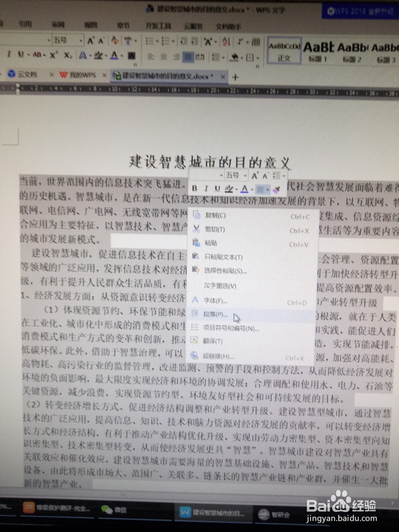Screen dimensions: 399x532
Task: Toggle bold on the mini toolbar
Action: [x=194, y=188]
